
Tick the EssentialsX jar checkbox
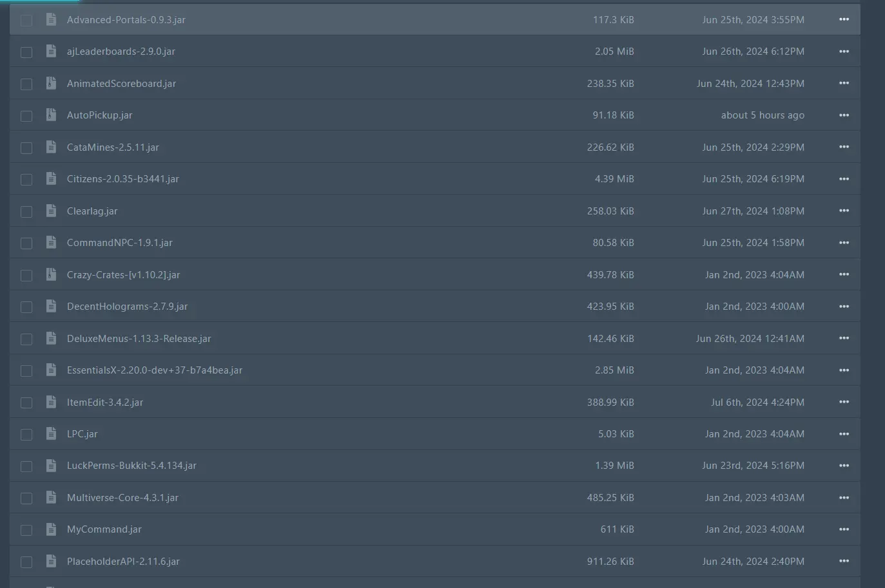point(26,371)
